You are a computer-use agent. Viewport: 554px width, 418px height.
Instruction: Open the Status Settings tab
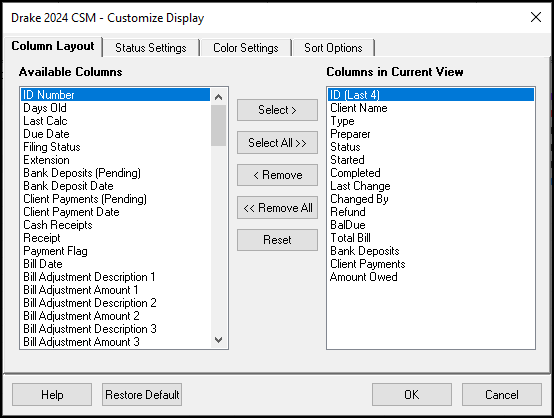click(151, 48)
